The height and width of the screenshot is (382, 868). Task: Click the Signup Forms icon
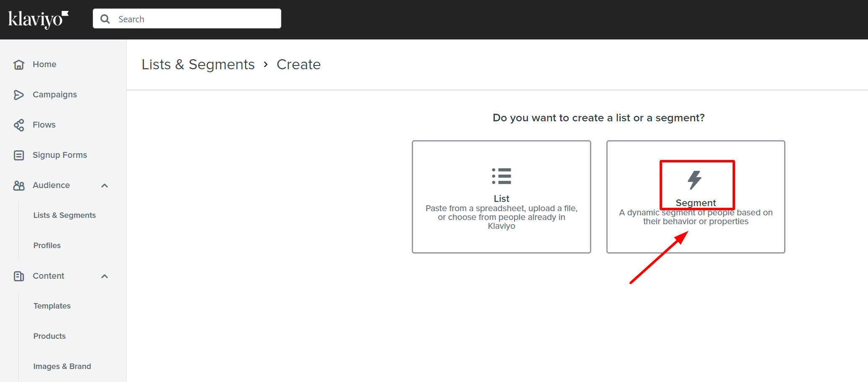tap(19, 155)
